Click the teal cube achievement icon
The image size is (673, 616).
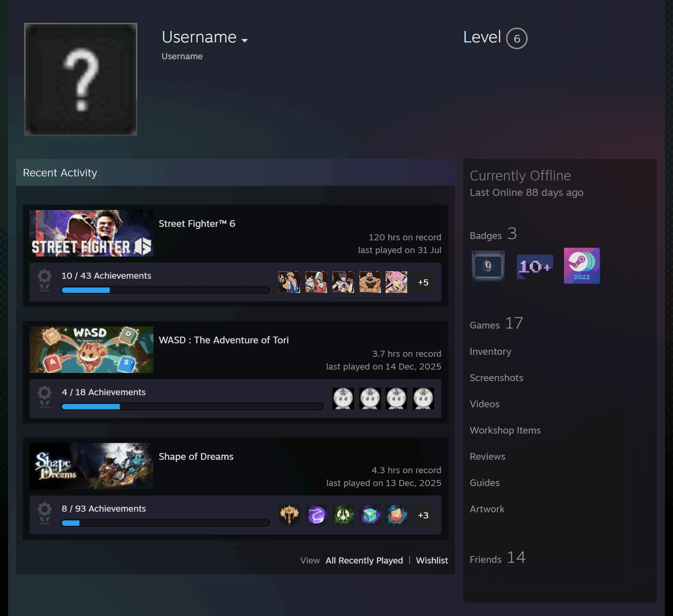[x=370, y=515]
